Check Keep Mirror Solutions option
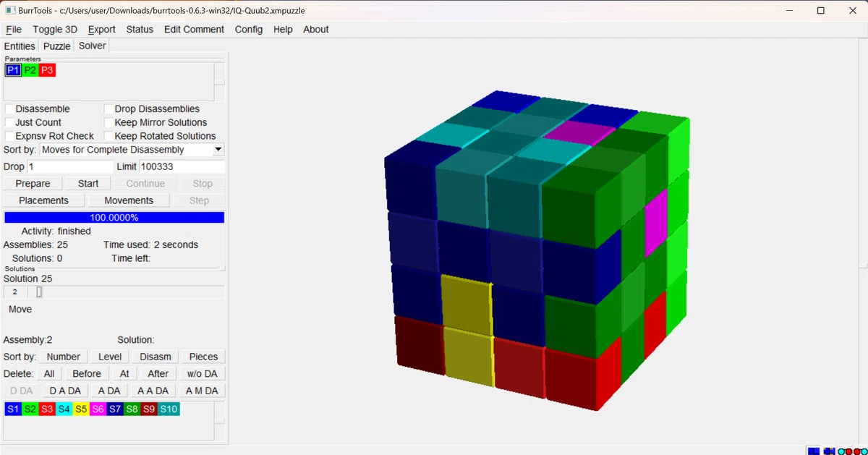This screenshot has height=455, width=868. pos(109,122)
